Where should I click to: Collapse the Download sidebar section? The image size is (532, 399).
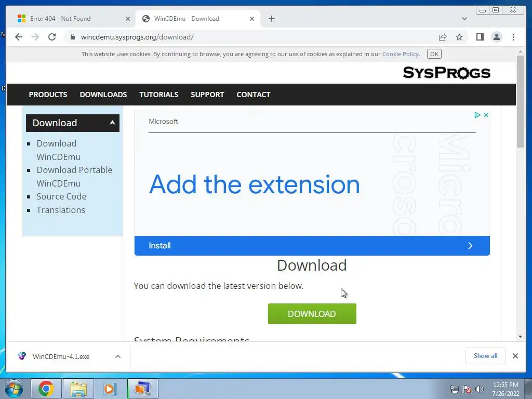pos(73,123)
